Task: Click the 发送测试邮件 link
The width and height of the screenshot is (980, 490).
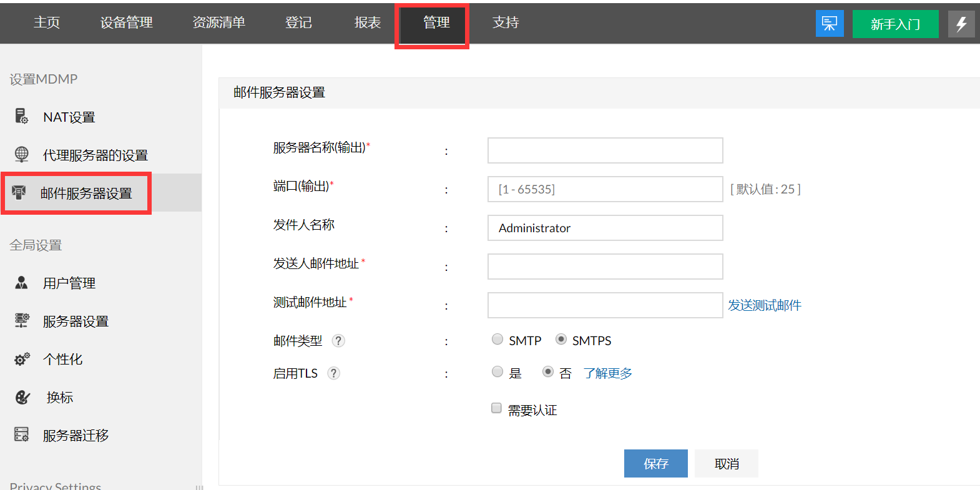Action: (765, 305)
